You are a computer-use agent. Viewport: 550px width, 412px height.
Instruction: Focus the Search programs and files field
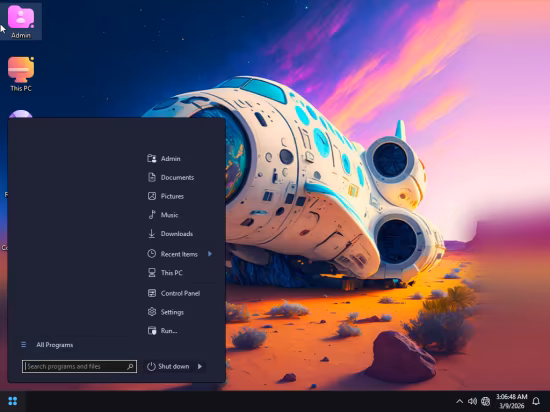point(79,366)
